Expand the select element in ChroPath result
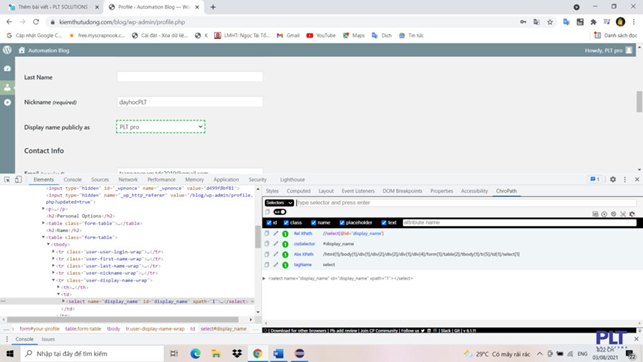Viewport: 643px width, 362px height. [264, 278]
